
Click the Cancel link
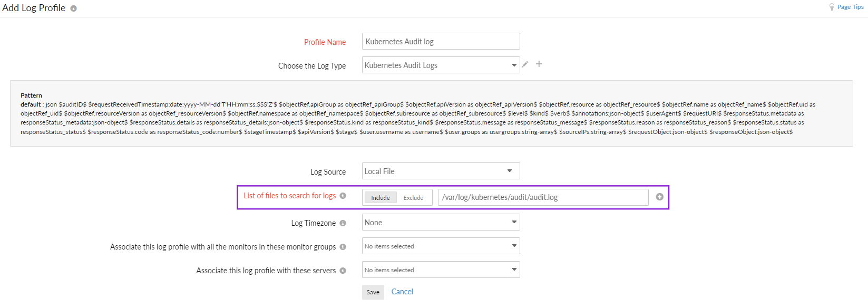tap(402, 292)
